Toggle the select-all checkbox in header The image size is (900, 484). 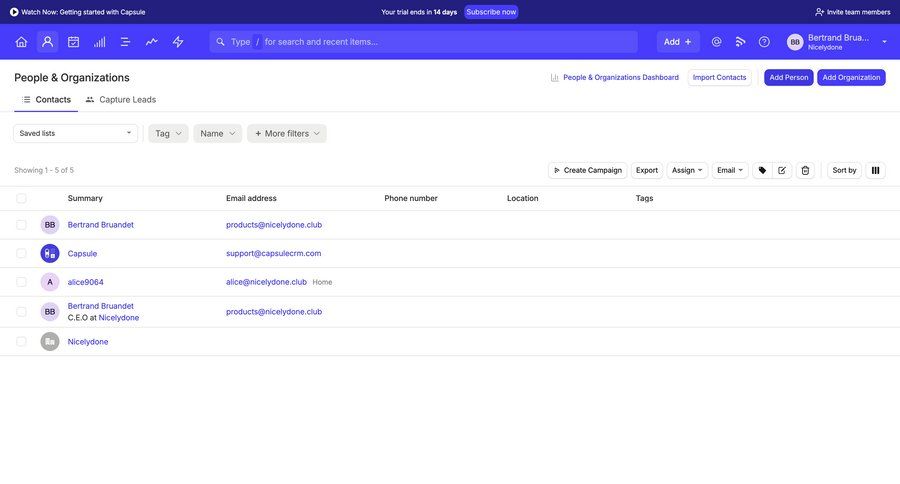coord(21,198)
